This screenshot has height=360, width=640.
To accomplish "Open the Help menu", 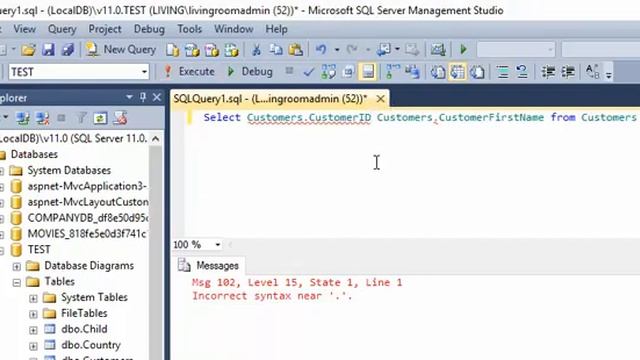I will 276,29.
